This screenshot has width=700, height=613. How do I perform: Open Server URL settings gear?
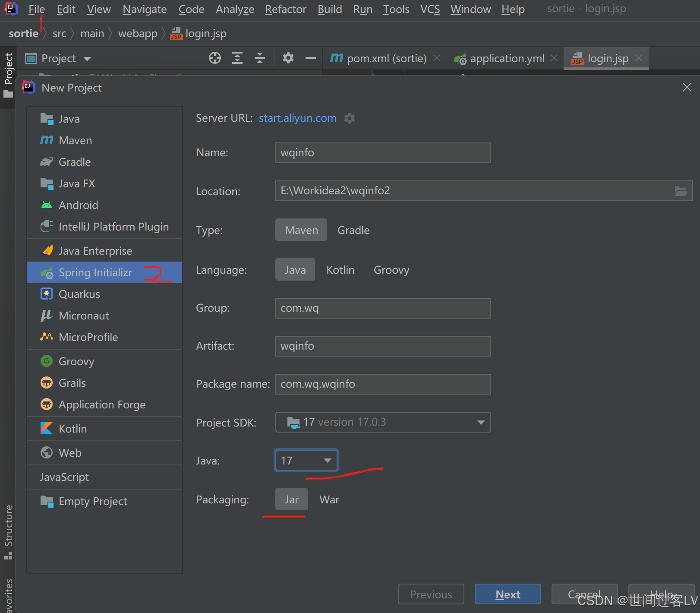point(350,118)
